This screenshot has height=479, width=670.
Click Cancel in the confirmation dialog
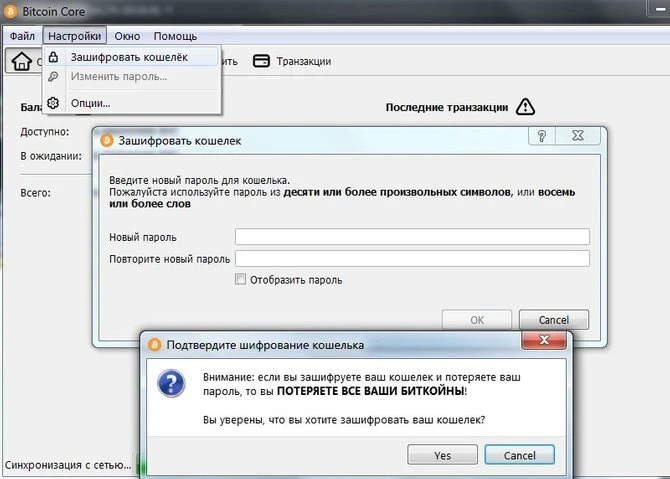[520, 455]
